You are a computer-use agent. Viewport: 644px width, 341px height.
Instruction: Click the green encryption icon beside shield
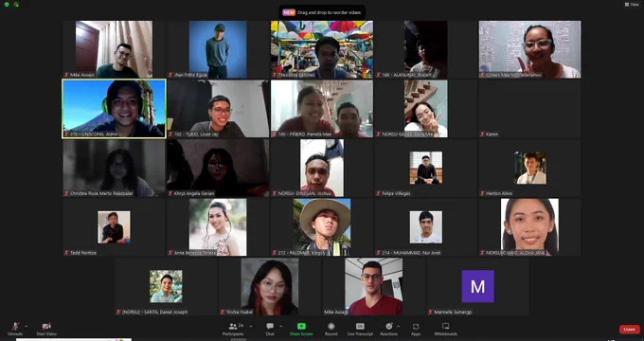click(16, 5)
